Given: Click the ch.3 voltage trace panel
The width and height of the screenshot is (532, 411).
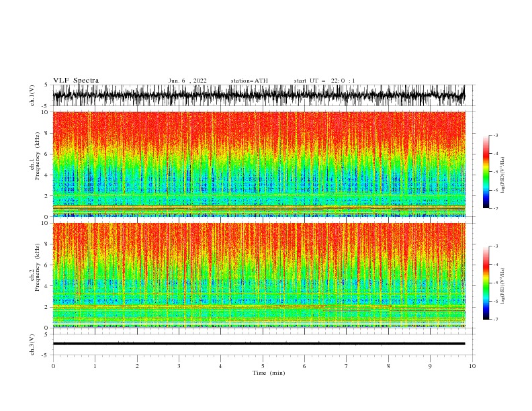Looking at the screenshot, I should tap(264, 345).
